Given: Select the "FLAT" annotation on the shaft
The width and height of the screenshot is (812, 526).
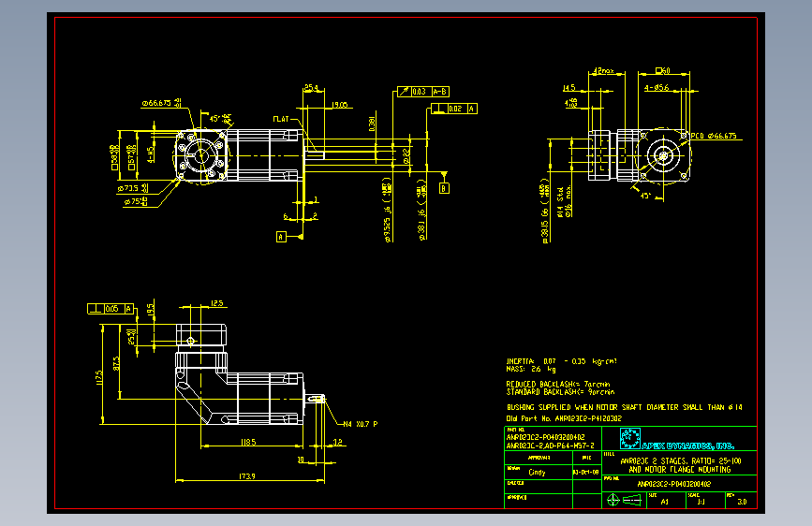Looking at the screenshot, I should click(x=281, y=119).
